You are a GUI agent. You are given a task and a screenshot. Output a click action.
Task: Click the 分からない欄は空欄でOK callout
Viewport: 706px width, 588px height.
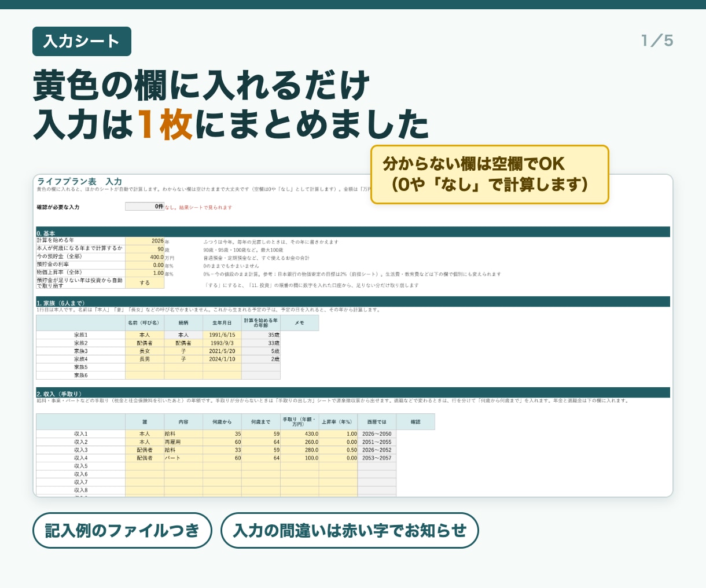coord(490,174)
